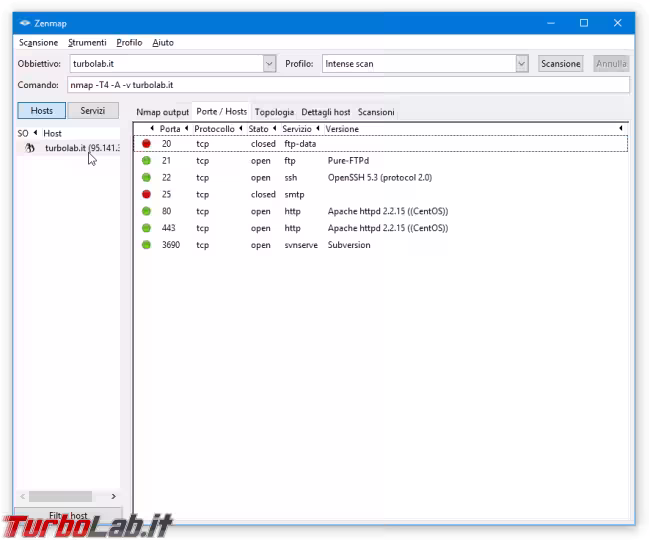Click the Zenmap eye logo in title bar
The image size is (650, 540).
tap(24, 23)
